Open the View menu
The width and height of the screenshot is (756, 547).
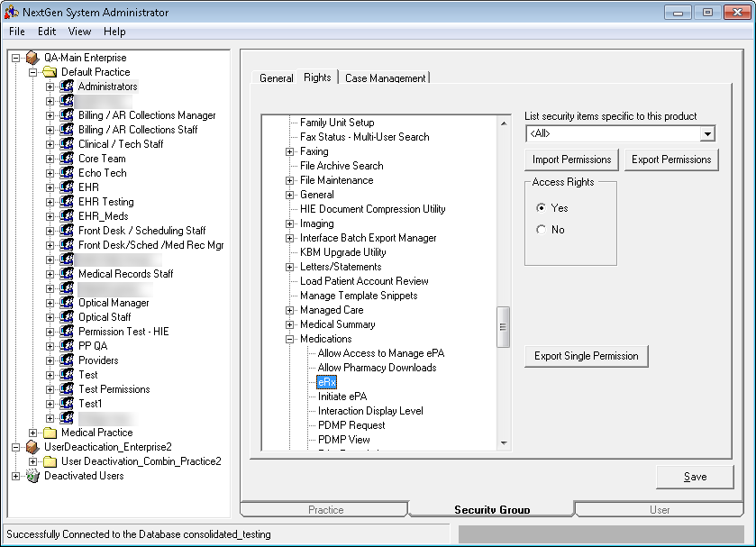coord(79,32)
